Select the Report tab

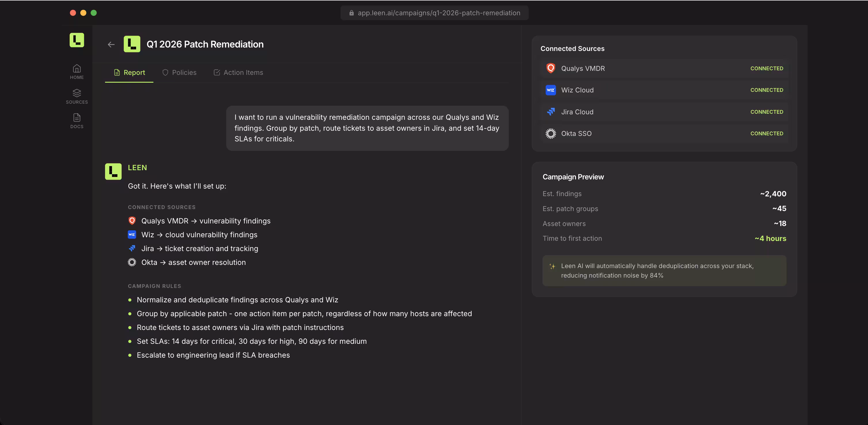tap(130, 73)
